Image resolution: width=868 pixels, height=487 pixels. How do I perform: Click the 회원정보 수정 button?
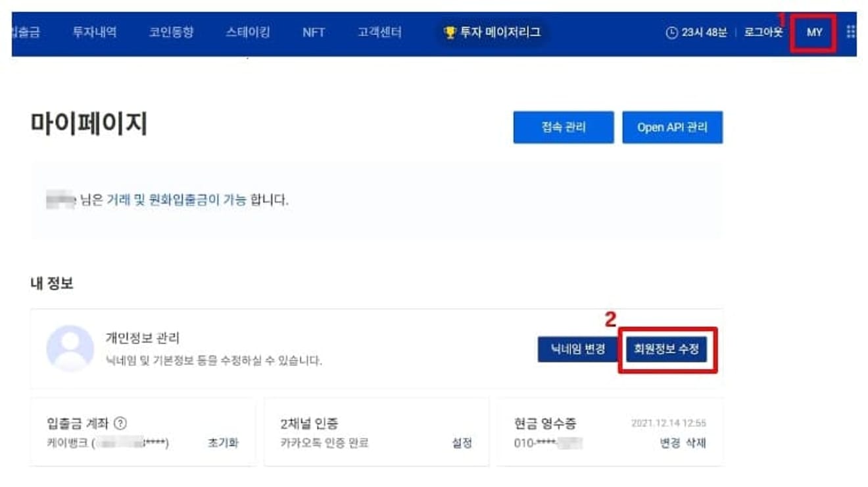coord(666,349)
